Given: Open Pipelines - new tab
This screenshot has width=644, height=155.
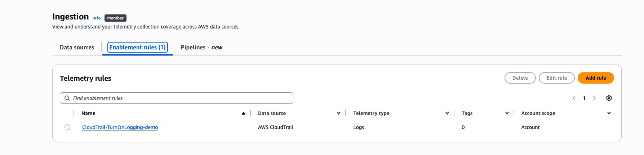Looking at the screenshot, I should 201,47.
